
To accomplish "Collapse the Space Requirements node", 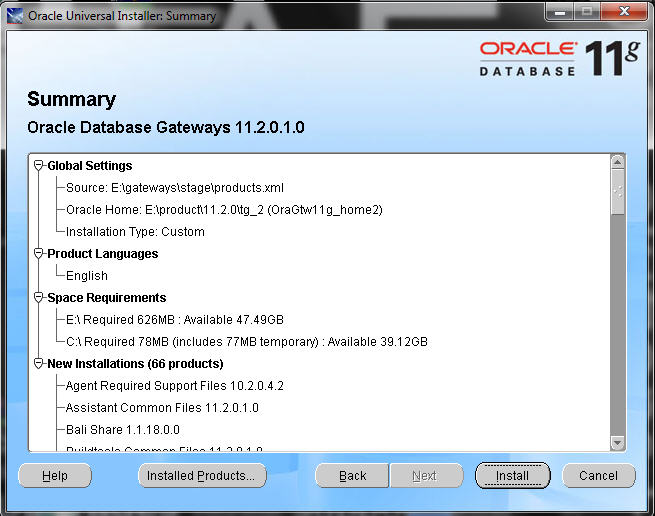I will tap(38, 297).
